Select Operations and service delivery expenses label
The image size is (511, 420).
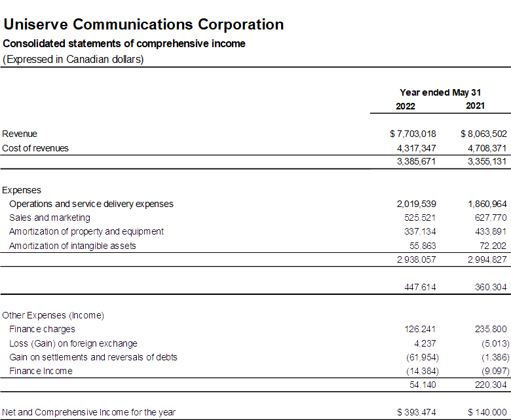(x=91, y=204)
